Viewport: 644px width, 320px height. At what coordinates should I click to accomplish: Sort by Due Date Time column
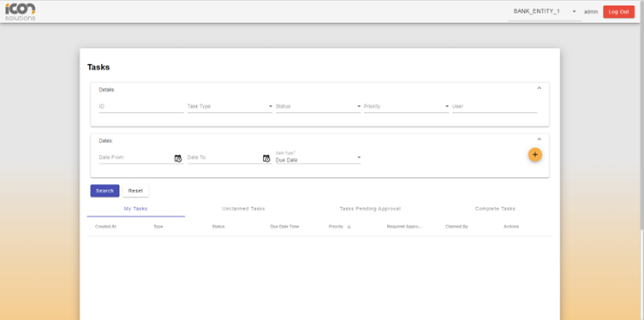[x=284, y=227]
